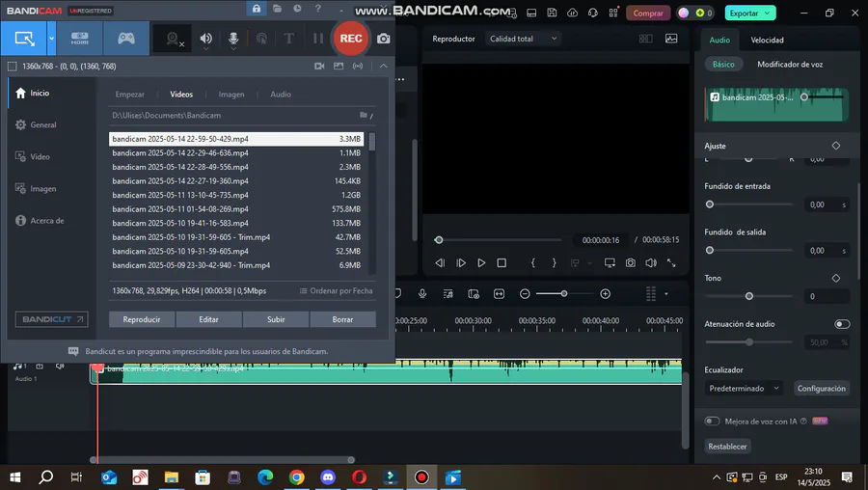Start recording with the REC button
This screenshot has height=490, width=868.
(x=351, y=39)
